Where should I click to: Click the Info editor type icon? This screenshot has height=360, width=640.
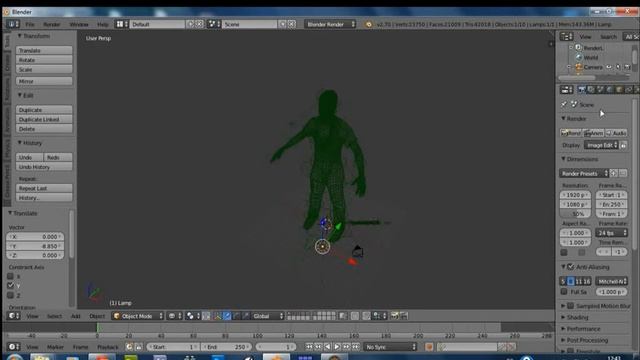point(13,24)
